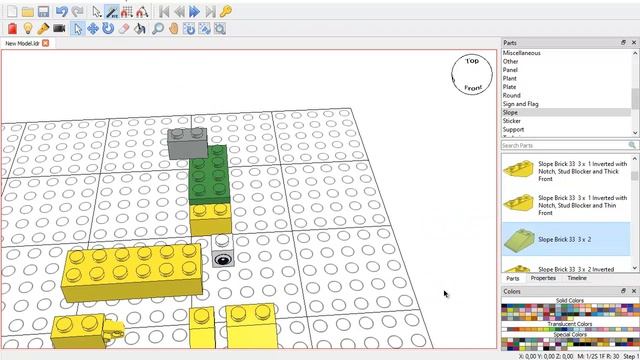The height and width of the screenshot is (360, 640).
Task: Create a new model with New icon
Action: pyautogui.click(x=12, y=11)
